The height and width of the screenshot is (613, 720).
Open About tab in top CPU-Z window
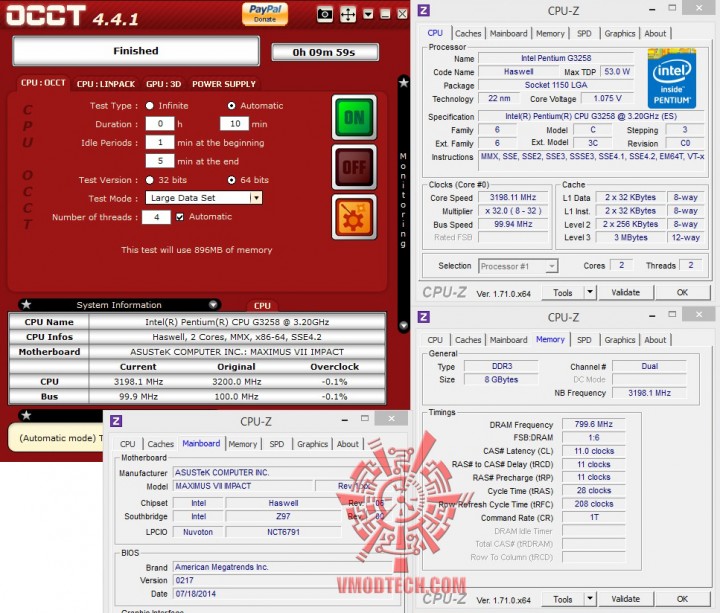tap(655, 34)
